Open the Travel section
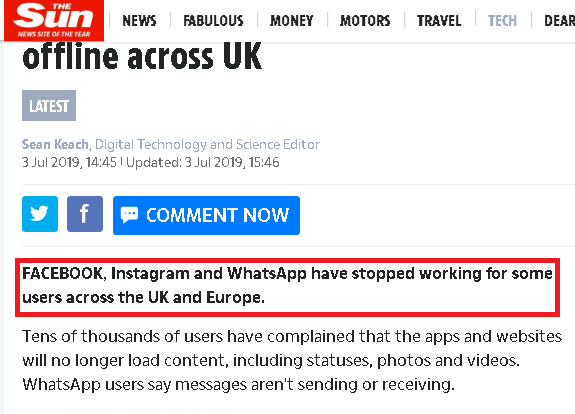 439,21
